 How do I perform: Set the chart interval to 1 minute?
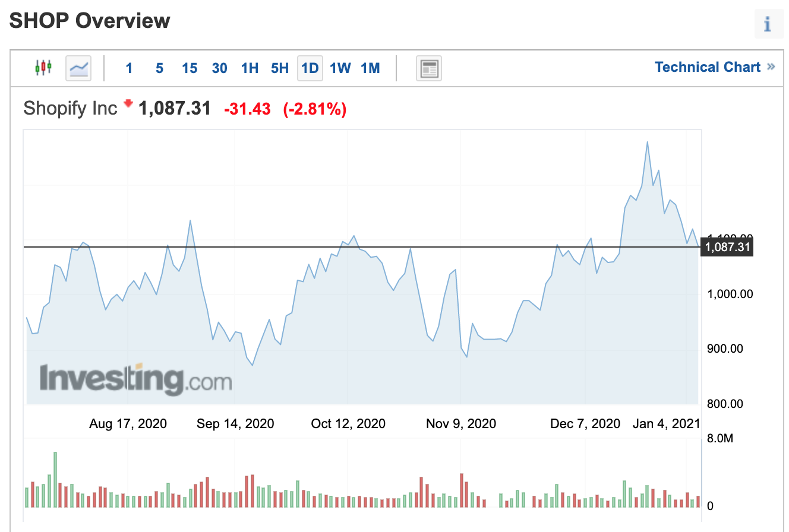[x=129, y=68]
